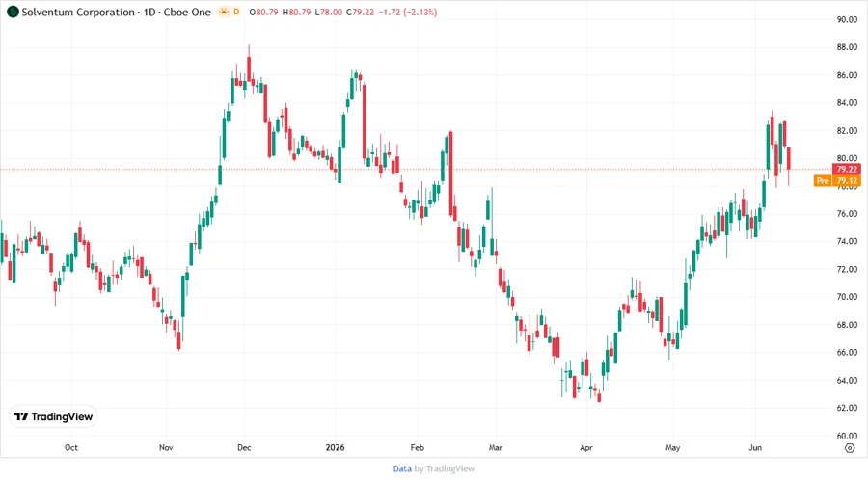
Task: Click the 82.00 price axis label
Action: click(847, 130)
